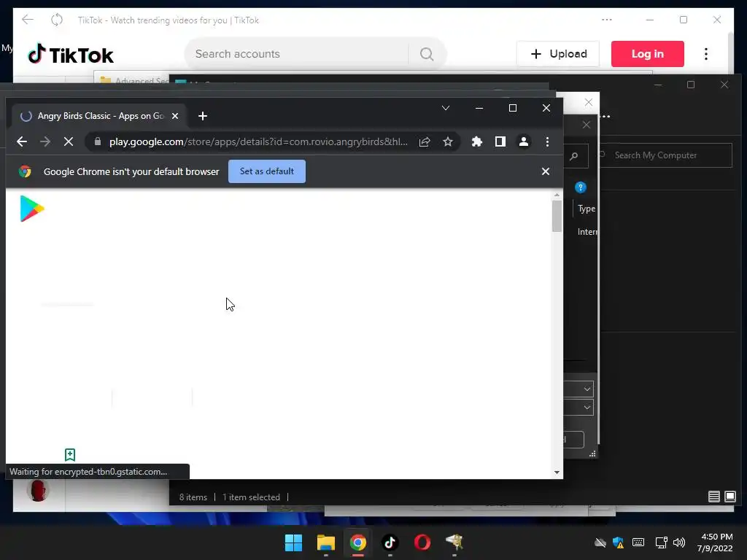Open Chrome Extensions puzzle icon
The image size is (747, 560).
pos(477,141)
